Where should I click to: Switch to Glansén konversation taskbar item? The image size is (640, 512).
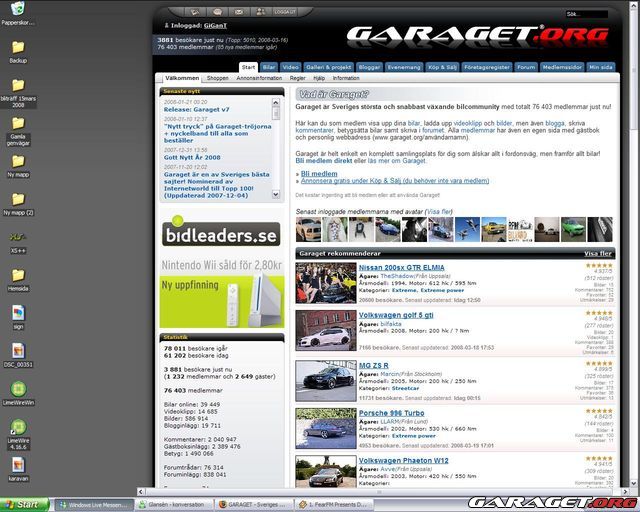pos(174,505)
